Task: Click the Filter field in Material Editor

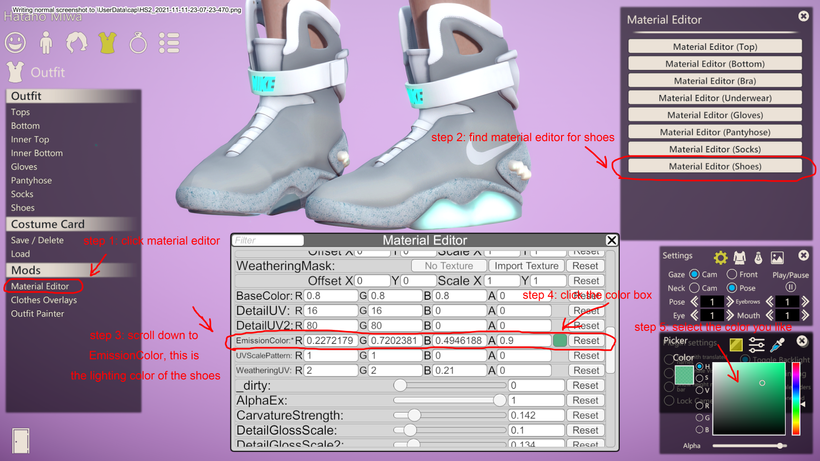Action: [x=268, y=240]
